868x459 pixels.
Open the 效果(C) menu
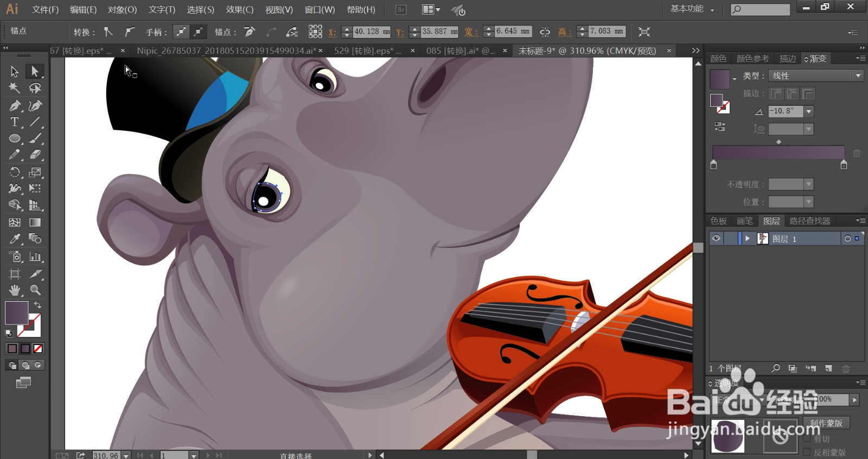pyautogui.click(x=240, y=10)
